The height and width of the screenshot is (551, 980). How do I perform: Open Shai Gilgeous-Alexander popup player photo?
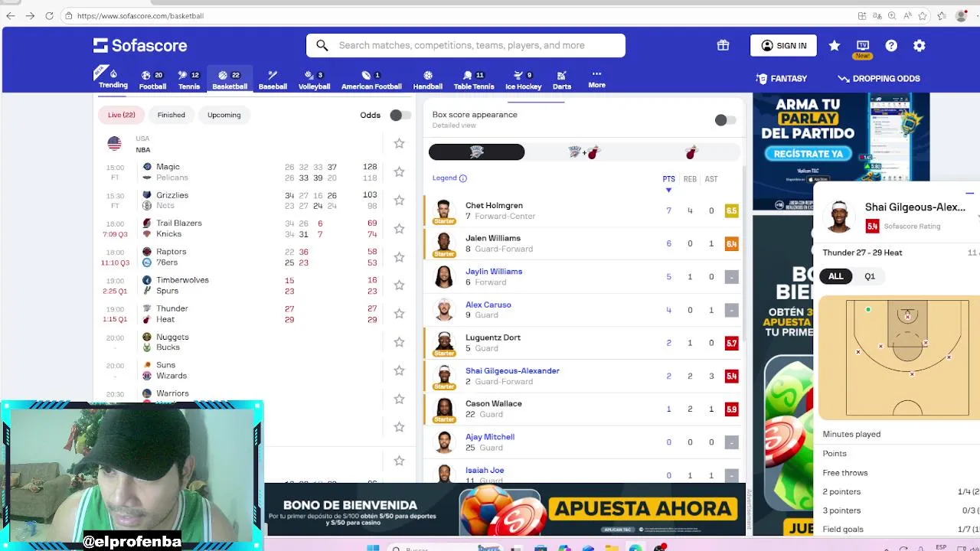tap(840, 217)
